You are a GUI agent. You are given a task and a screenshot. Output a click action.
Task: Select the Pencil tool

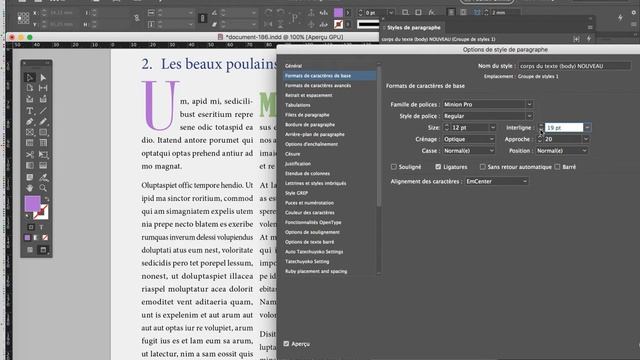pos(43,122)
